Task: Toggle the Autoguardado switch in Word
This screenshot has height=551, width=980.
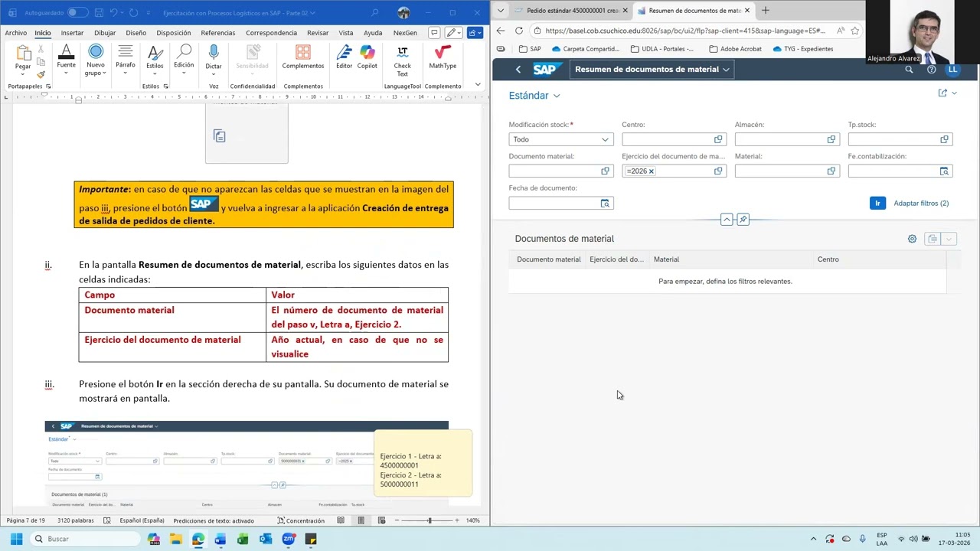Action: point(77,13)
